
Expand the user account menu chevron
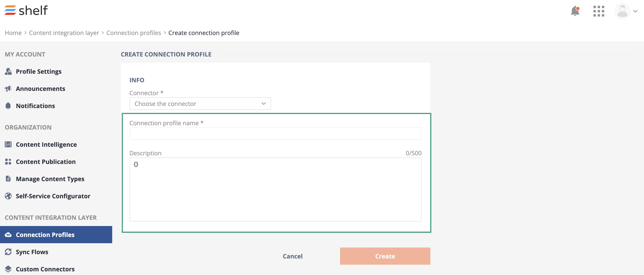(635, 11)
